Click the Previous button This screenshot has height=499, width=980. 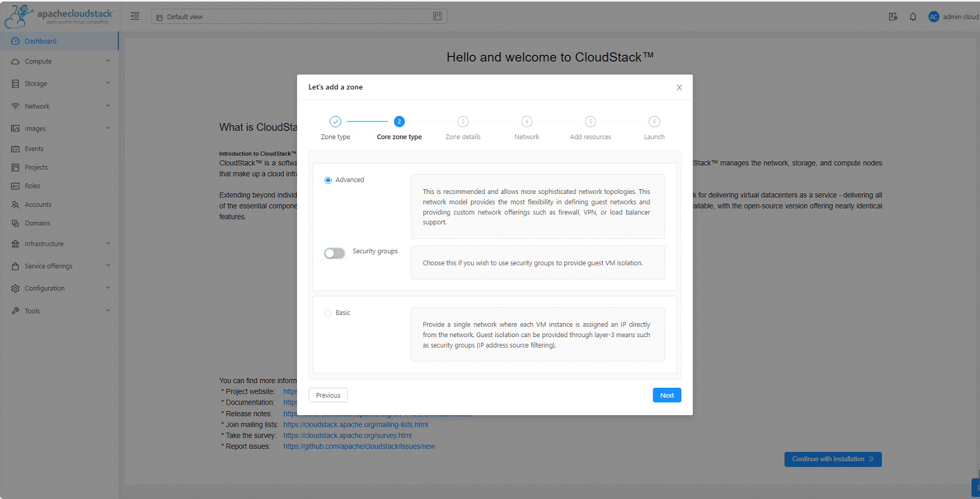(328, 395)
